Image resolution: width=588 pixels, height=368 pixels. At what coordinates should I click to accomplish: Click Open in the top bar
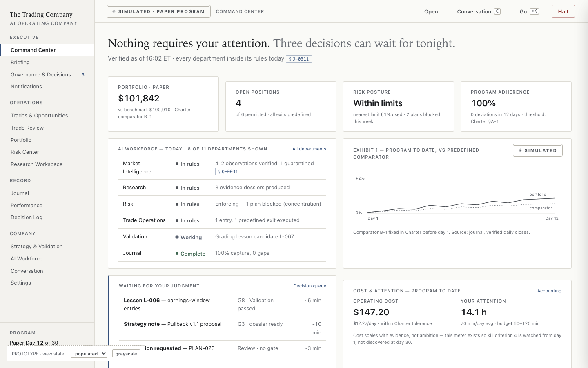[431, 11]
